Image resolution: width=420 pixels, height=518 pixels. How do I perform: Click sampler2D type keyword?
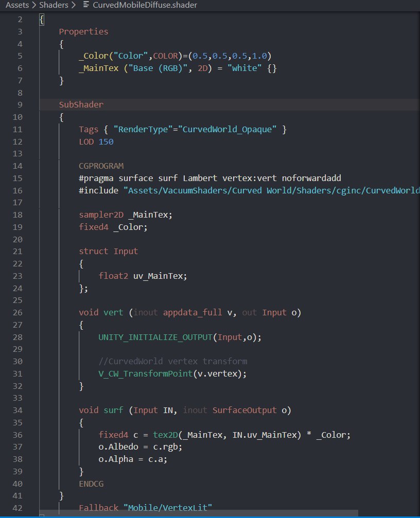pos(101,215)
